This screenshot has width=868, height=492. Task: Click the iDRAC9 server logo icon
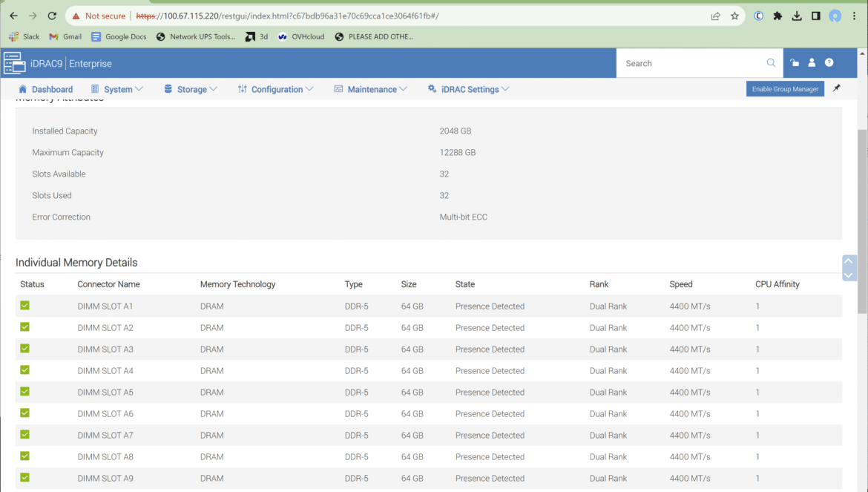click(14, 63)
